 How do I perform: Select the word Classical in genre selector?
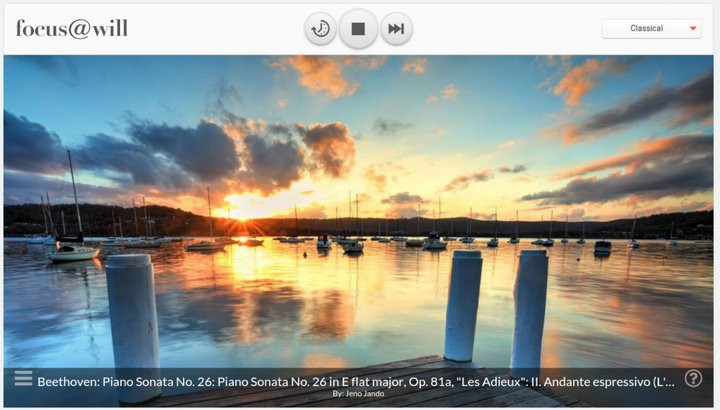tap(647, 28)
